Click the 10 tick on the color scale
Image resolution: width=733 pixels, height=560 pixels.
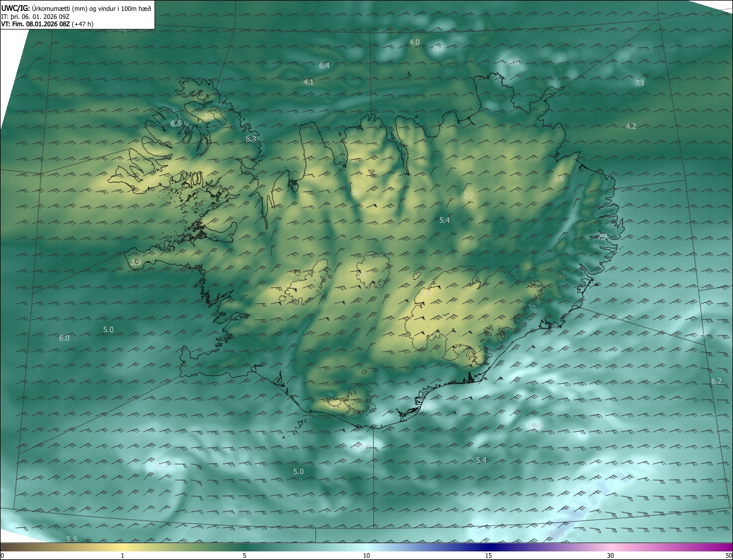coord(366,555)
